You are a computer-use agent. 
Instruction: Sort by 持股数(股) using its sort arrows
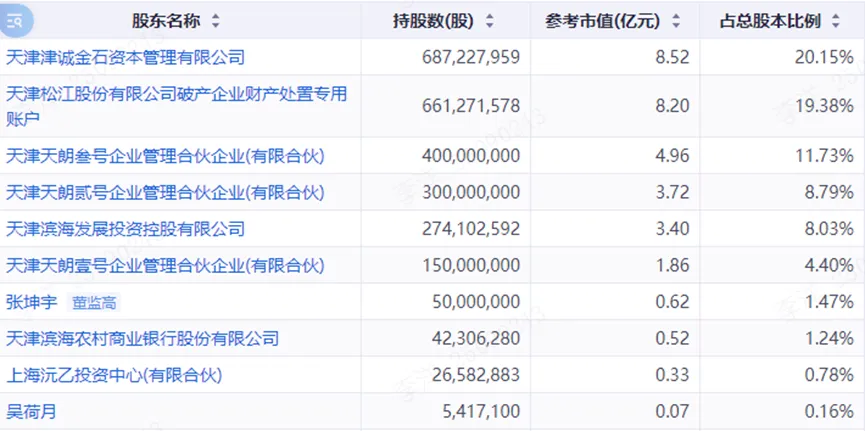point(489,22)
